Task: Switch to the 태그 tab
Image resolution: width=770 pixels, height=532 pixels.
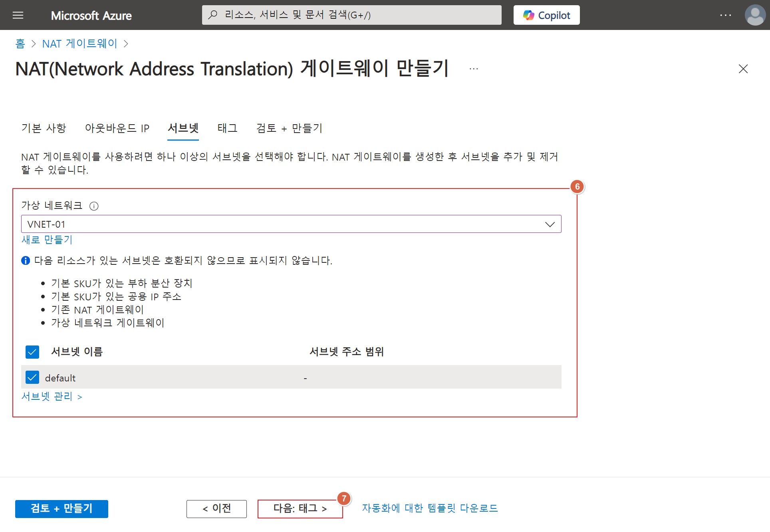Action: [x=227, y=128]
